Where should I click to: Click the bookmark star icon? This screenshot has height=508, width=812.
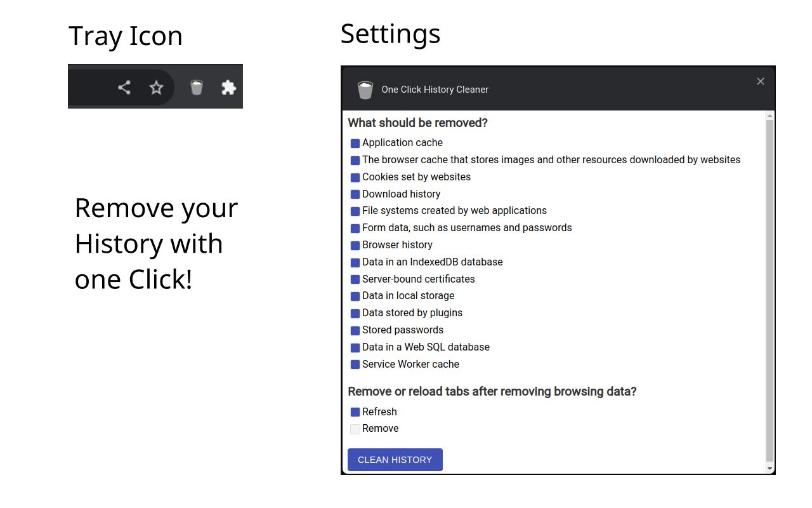(156, 87)
